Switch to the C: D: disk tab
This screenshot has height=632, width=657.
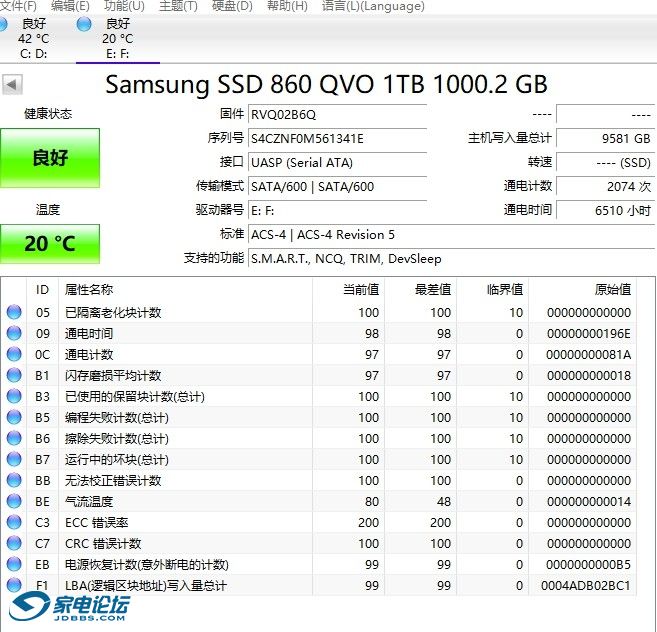[34, 39]
